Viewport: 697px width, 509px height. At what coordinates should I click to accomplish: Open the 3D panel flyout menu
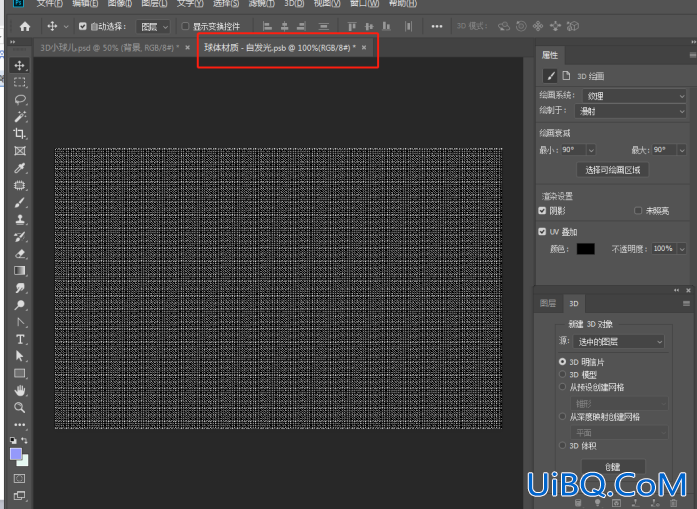686,304
